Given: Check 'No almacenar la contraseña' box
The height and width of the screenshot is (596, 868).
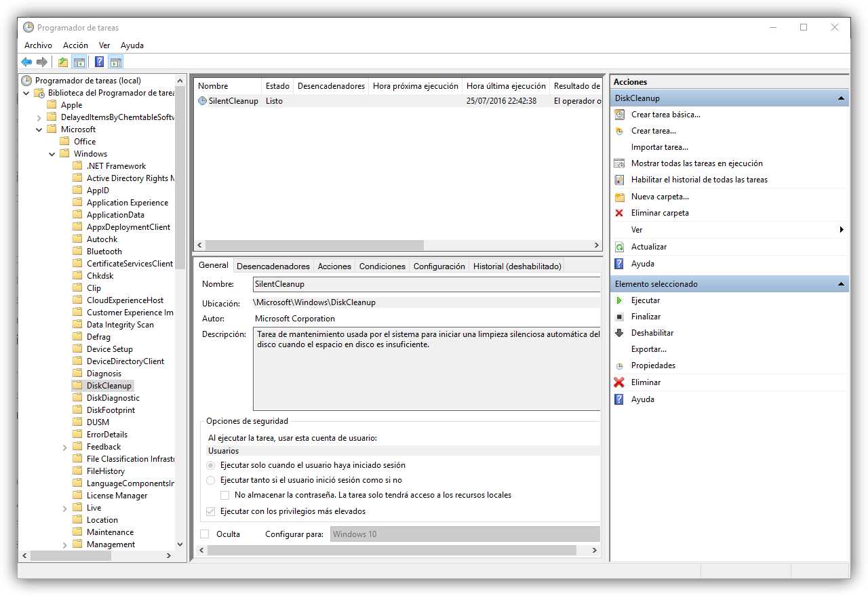Looking at the screenshot, I should (x=225, y=495).
